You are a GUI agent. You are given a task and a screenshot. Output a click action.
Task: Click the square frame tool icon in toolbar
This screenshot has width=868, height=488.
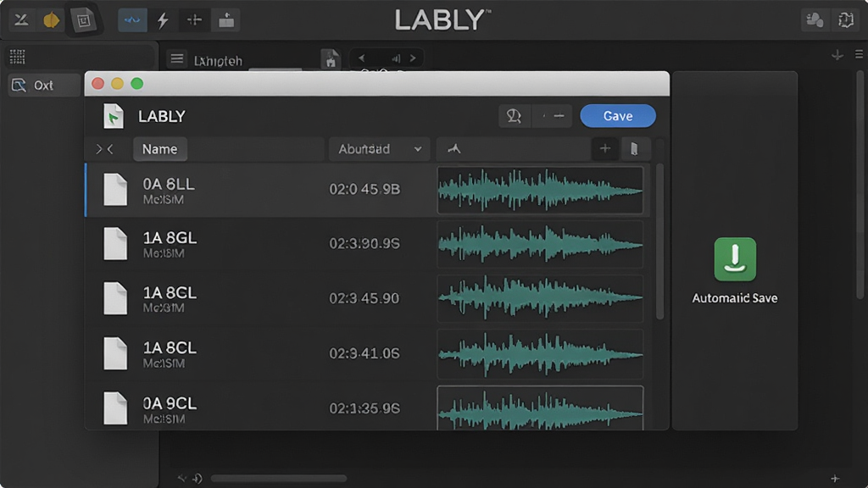click(83, 20)
